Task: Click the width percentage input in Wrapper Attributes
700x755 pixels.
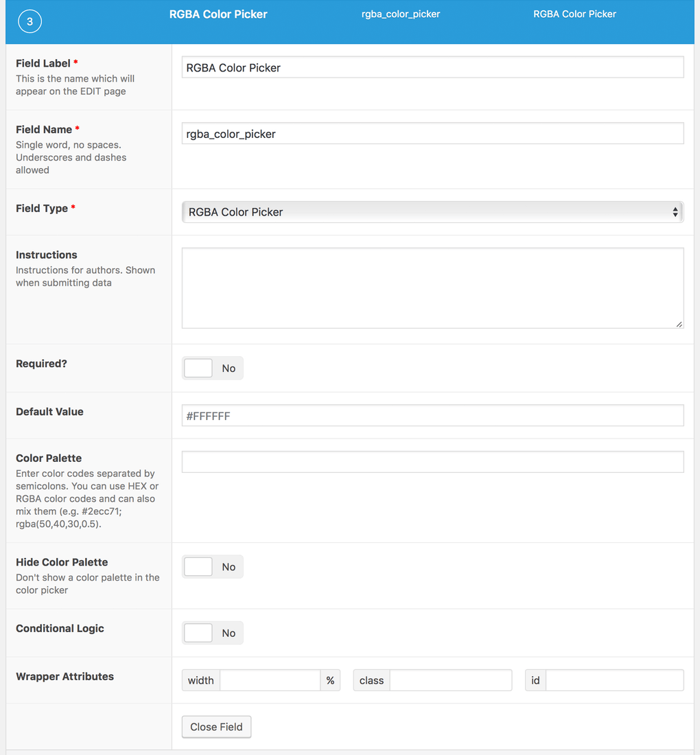Action: (270, 680)
